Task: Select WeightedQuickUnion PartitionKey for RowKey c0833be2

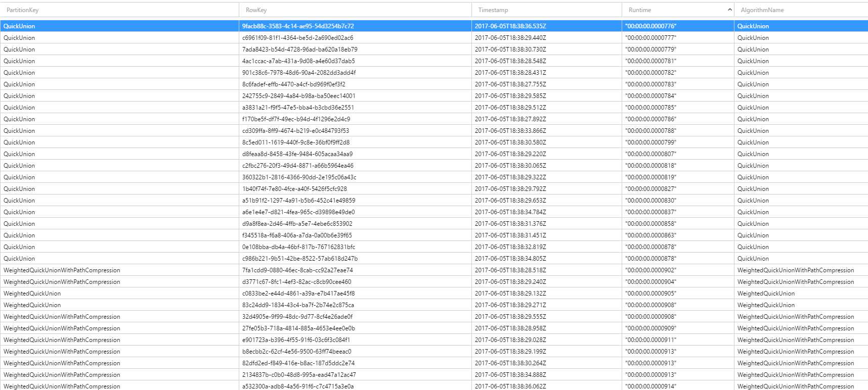Action: 32,294
